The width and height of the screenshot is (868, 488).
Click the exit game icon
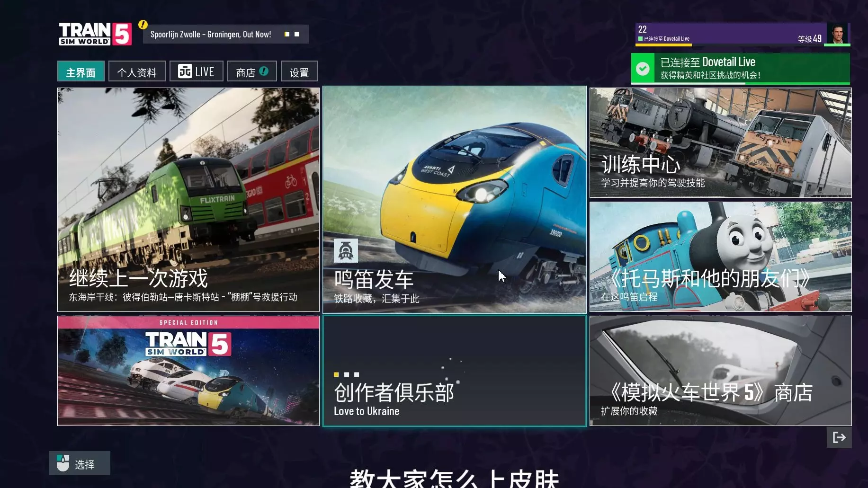tap(839, 437)
